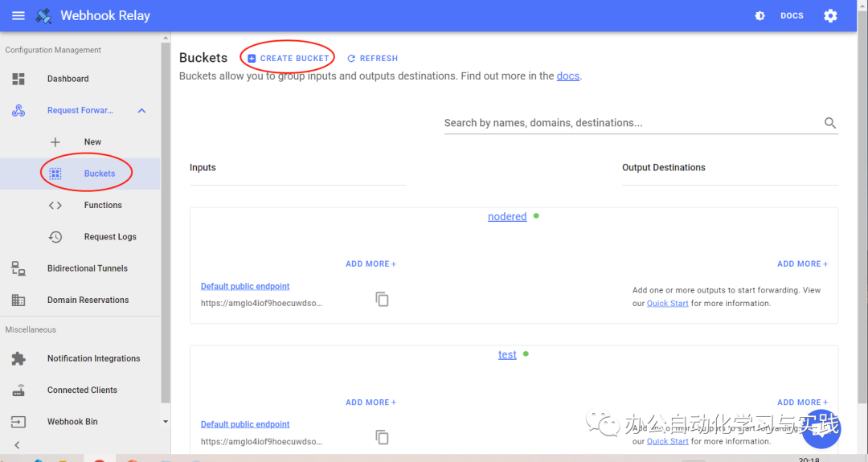The image size is (868, 462).
Task: Open the docs hyperlink in description
Action: (568, 76)
